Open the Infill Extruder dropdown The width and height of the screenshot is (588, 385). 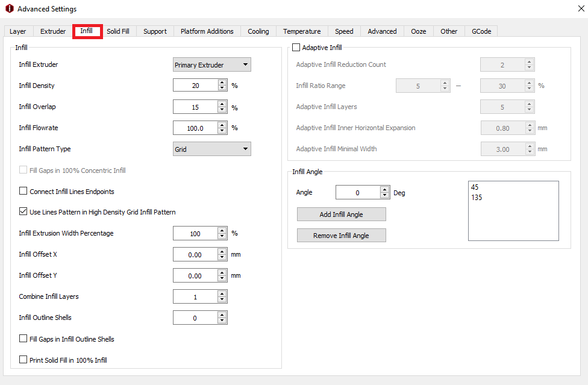pos(211,65)
